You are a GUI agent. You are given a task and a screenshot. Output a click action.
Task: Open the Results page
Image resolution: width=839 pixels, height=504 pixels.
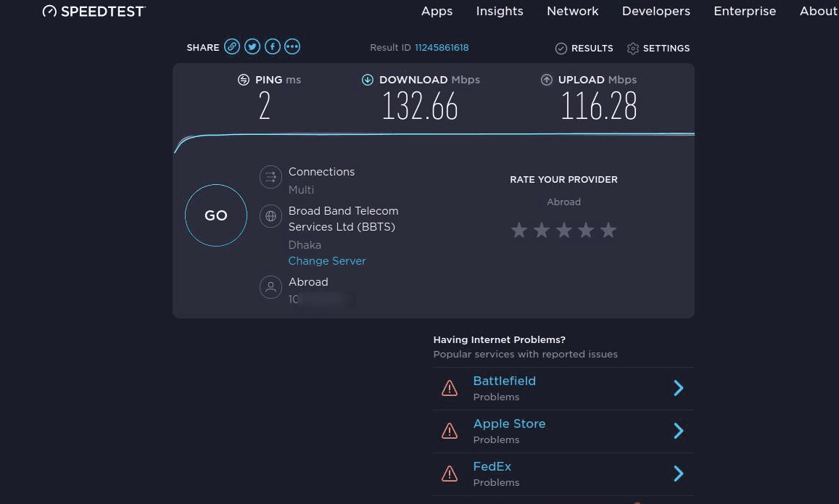click(584, 49)
